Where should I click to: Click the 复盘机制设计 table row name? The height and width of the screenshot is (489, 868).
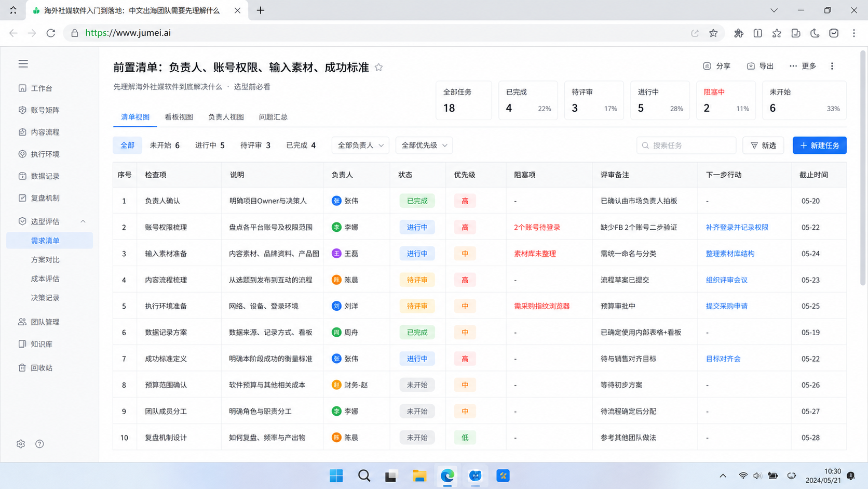(x=166, y=438)
